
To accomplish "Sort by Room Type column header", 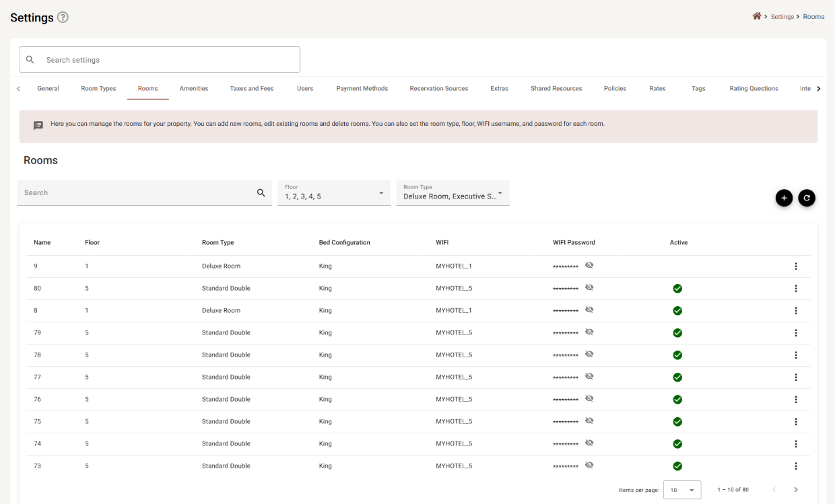I will coord(218,242).
